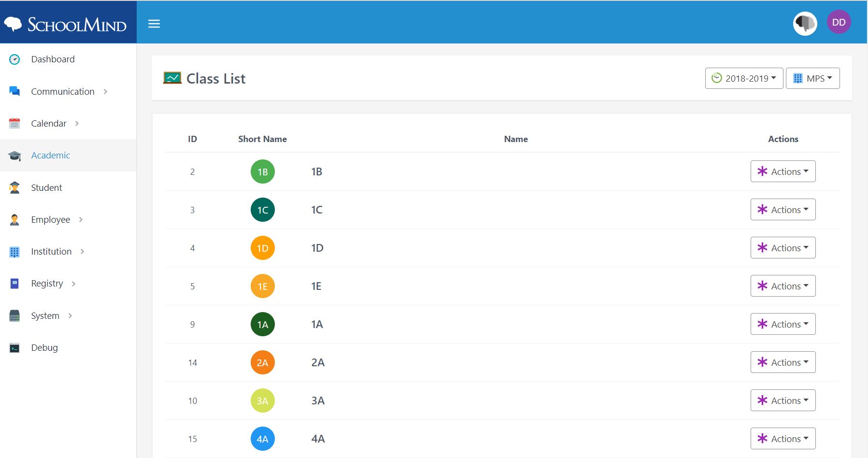The height and width of the screenshot is (458, 868).
Task: Open Actions dropdown for class 1B
Action: coord(783,172)
